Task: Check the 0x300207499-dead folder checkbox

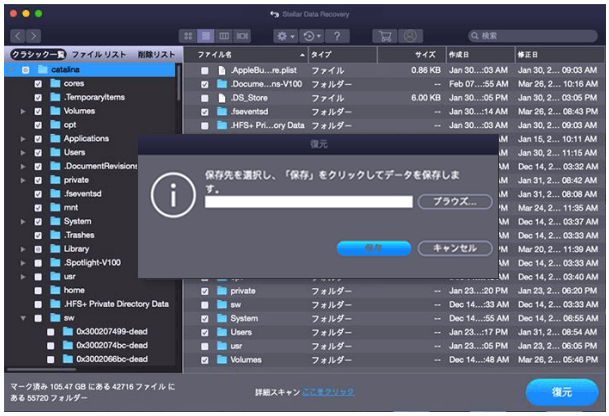Action: click(x=50, y=332)
